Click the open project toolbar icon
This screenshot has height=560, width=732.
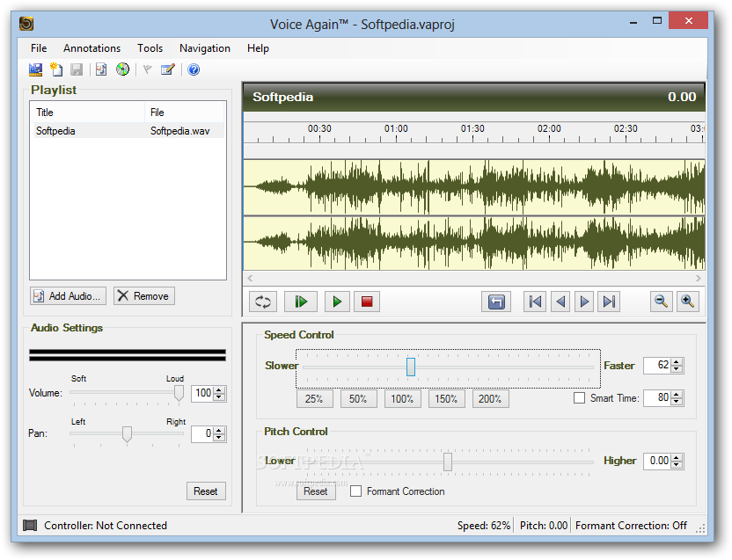35,69
